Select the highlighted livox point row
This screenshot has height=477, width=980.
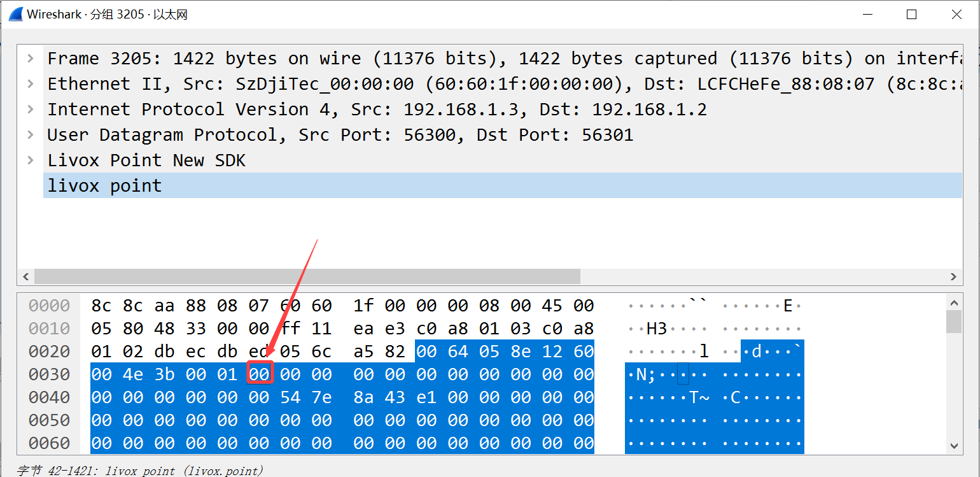[x=503, y=185]
